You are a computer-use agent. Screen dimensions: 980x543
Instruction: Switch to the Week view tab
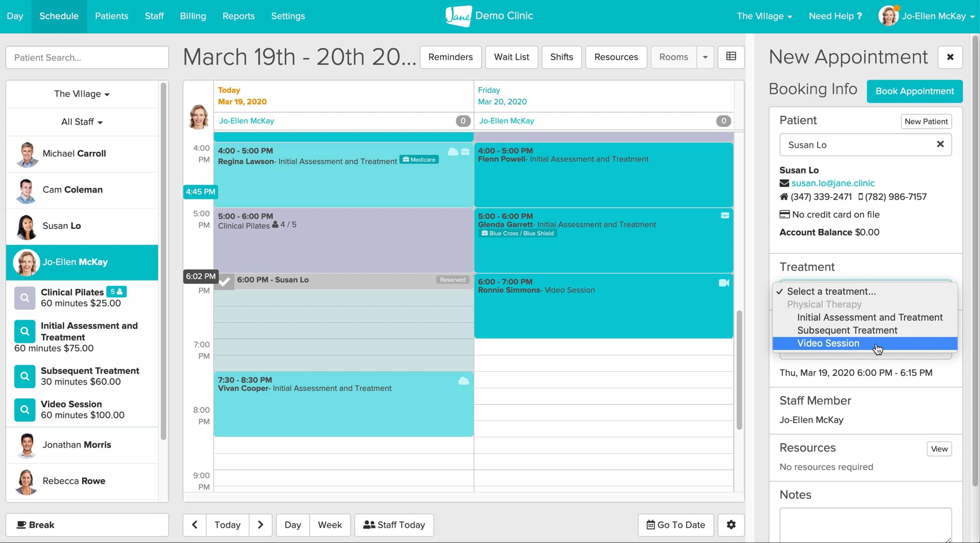330,525
